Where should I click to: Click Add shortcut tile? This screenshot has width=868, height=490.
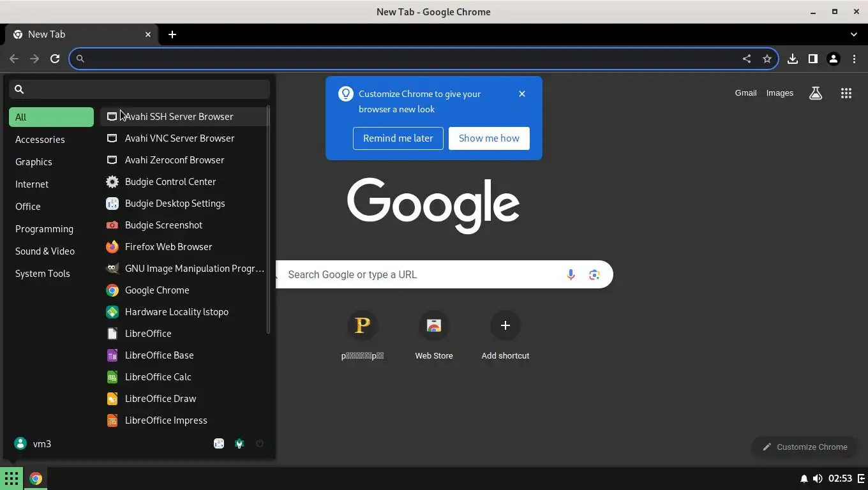(505, 336)
